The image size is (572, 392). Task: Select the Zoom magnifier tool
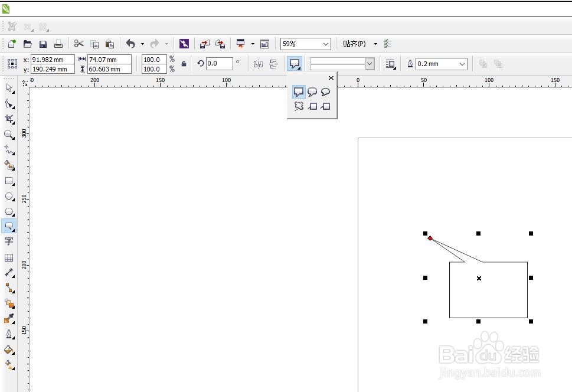[9, 135]
